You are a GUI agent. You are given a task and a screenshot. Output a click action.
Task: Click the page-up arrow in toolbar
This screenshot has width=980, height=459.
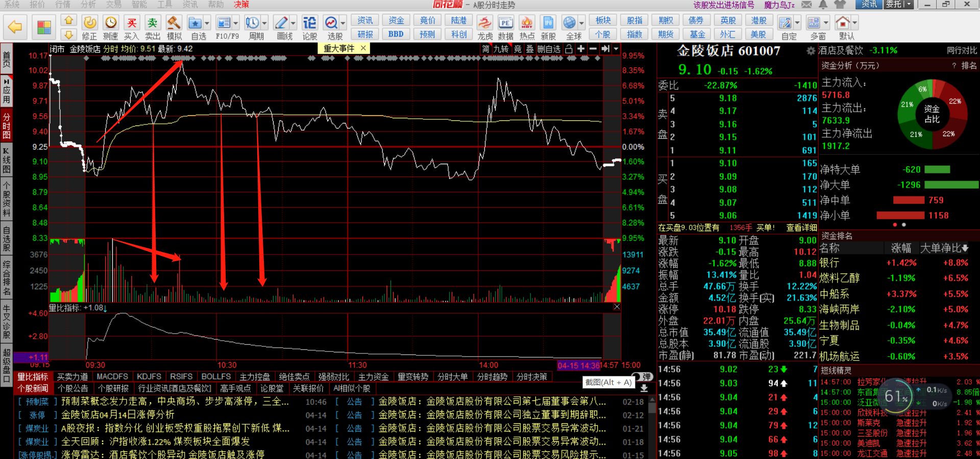click(x=69, y=20)
